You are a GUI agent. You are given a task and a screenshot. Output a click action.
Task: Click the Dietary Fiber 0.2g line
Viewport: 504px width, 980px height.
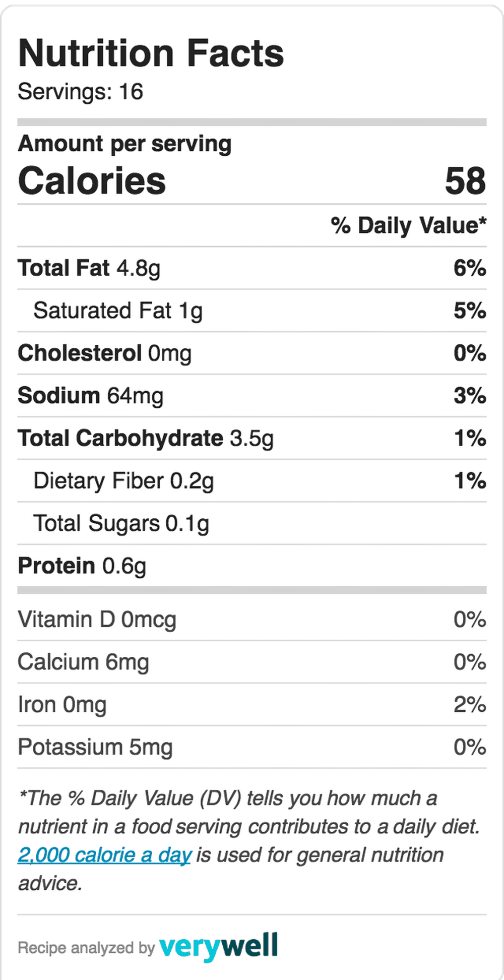tap(252, 480)
